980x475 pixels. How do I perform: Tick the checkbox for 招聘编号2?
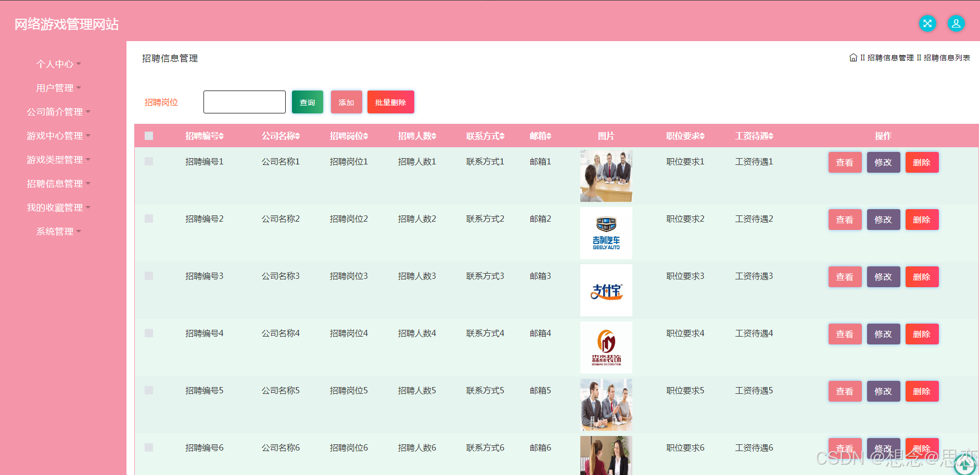tap(149, 219)
